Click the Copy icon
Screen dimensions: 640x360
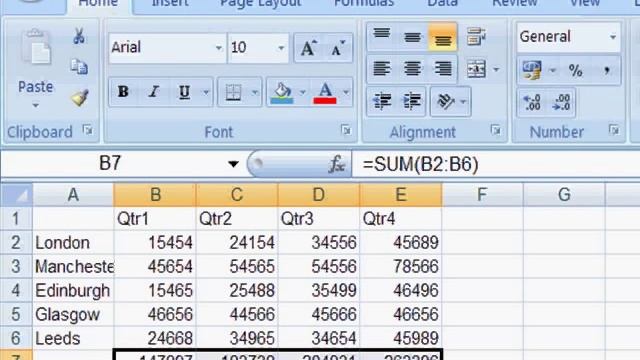[79, 67]
